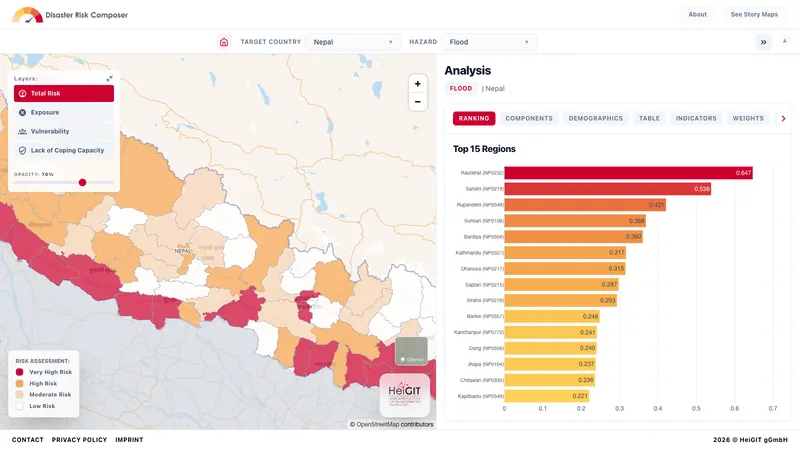
Task: Collapse the Layers panel
Action: (x=109, y=79)
